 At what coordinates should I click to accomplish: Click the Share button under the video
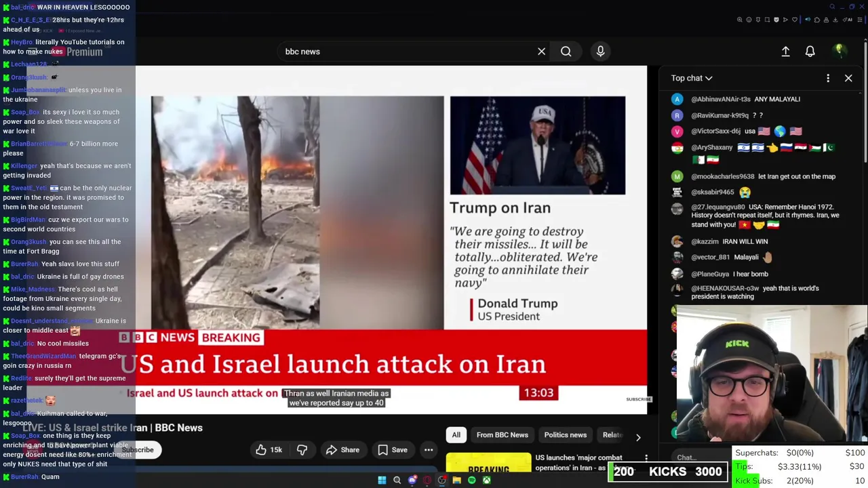pos(342,450)
